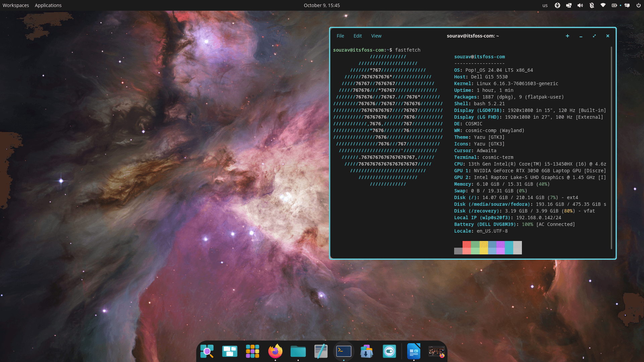
Task: Open the calendar via the October 9 clock
Action: [322, 5]
